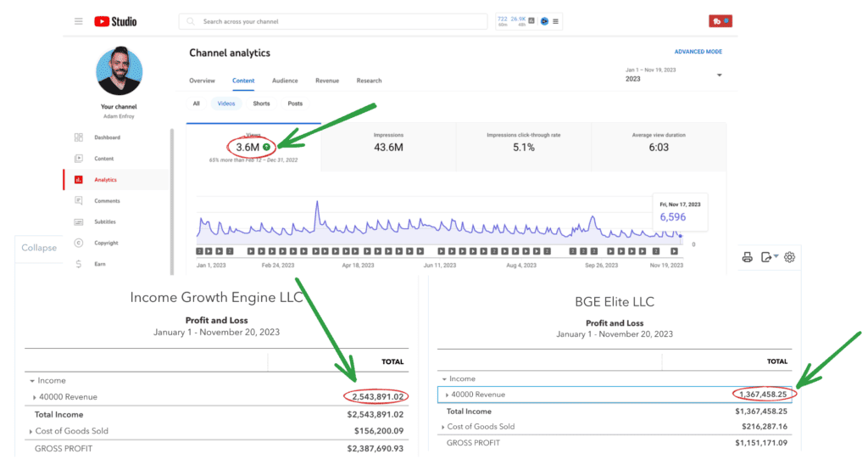Select the Videos filter chip
868x465 pixels.
226,104
